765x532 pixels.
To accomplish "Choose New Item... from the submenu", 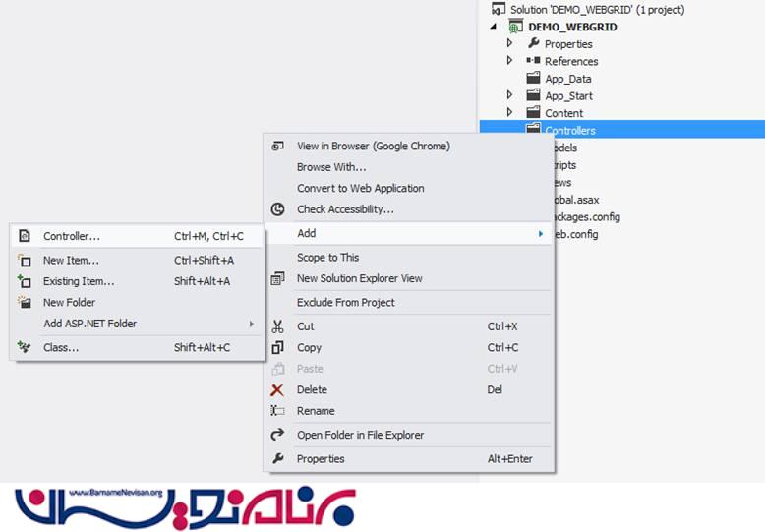I will pos(138,261).
